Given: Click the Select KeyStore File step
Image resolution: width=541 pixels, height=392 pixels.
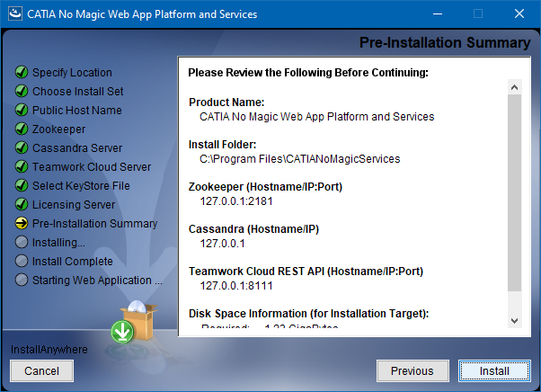Looking at the screenshot, I should (x=81, y=186).
